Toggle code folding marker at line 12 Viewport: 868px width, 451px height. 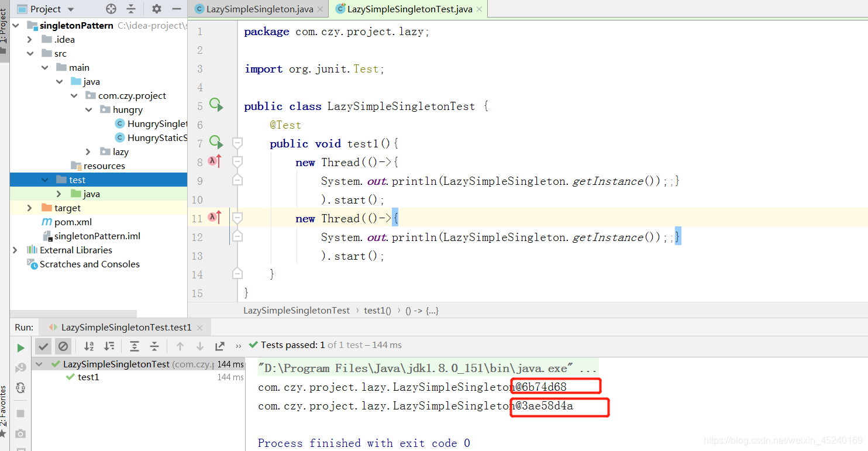pos(237,237)
